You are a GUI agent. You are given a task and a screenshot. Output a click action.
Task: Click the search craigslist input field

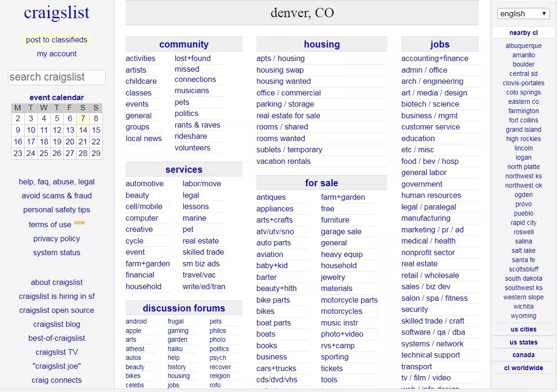click(57, 77)
